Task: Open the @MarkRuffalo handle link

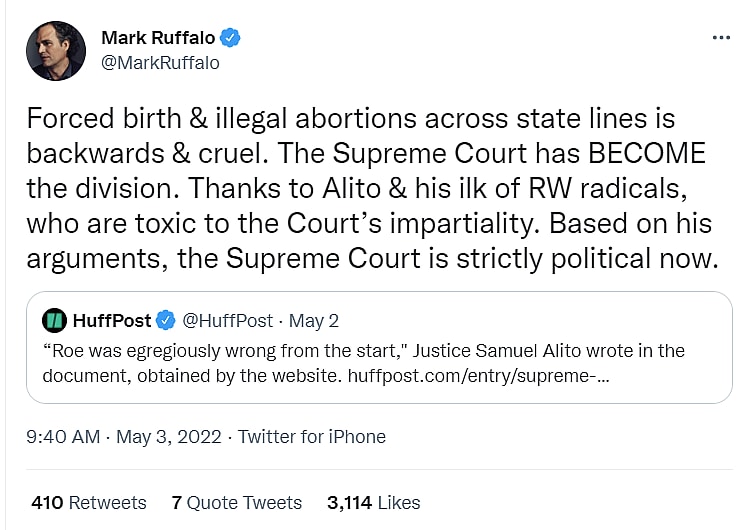Action: tap(160, 63)
